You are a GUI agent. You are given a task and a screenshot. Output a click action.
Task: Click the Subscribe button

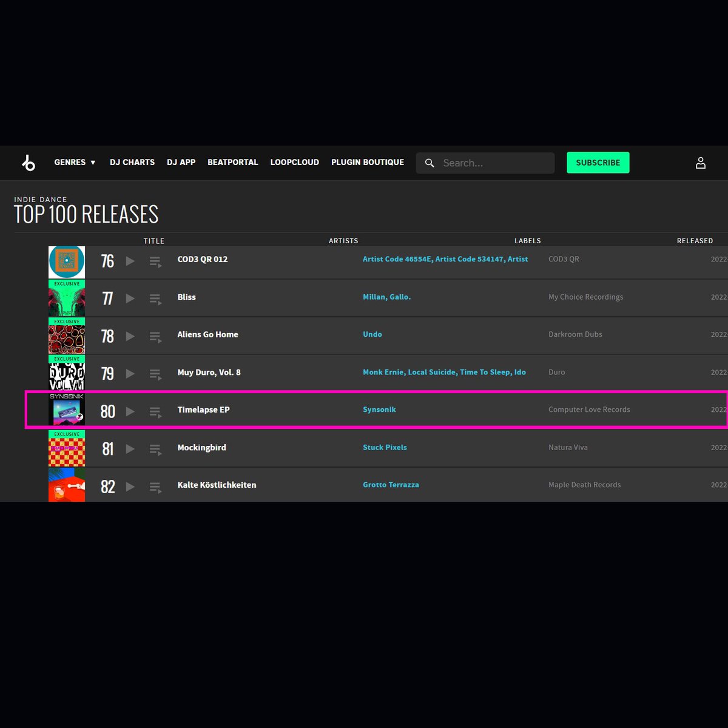pos(598,163)
